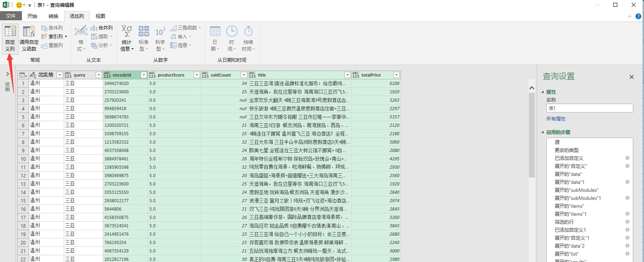Click the data type icon of query column
644x262 pixels.
(68, 75)
